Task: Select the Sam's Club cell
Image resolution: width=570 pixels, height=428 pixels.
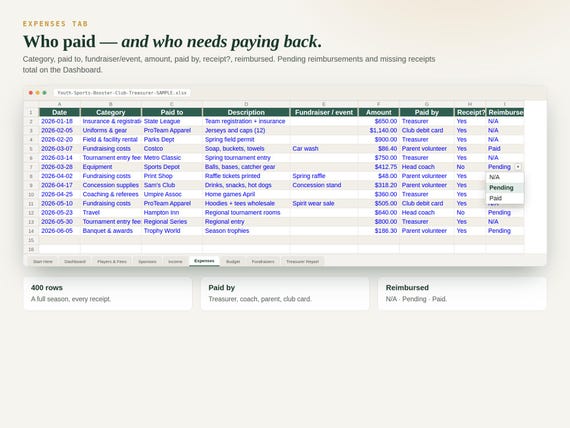Action: pyautogui.click(x=172, y=185)
